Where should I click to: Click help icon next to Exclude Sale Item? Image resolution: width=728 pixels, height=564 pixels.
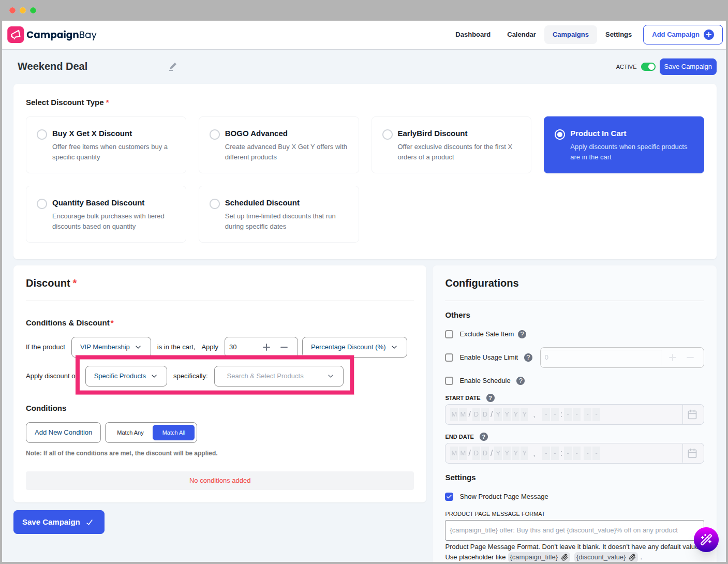(522, 334)
